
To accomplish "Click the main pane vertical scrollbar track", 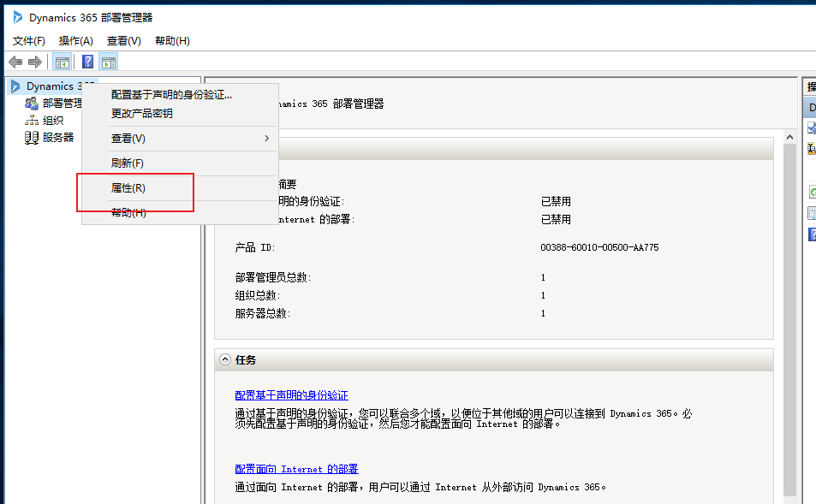I will tap(790, 320).
